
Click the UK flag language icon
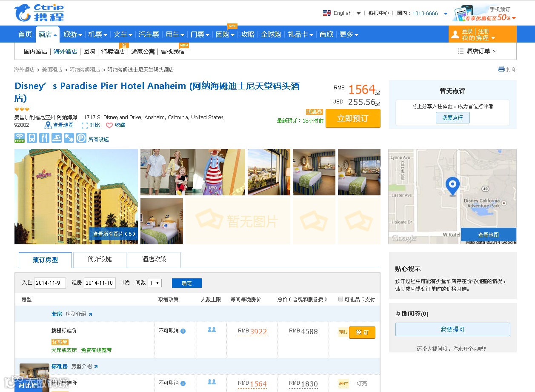click(x=327, y=13)
